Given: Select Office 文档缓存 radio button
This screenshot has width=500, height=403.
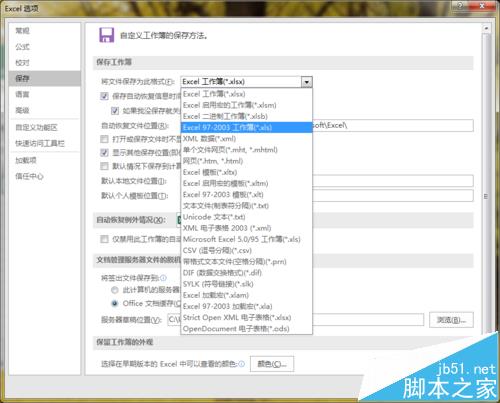Looking at the screenshot, I should (115, 303).
